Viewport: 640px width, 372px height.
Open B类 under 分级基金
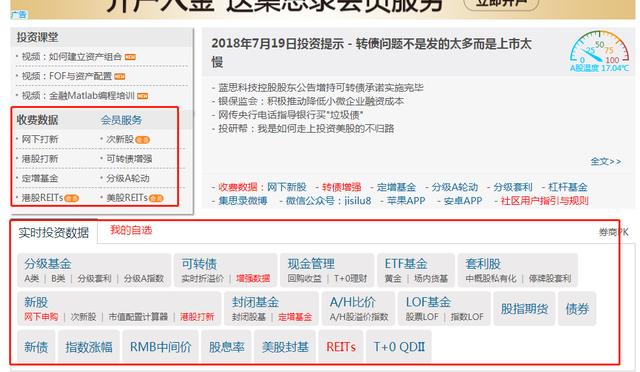pyautogui.click(x=58, y=278)
